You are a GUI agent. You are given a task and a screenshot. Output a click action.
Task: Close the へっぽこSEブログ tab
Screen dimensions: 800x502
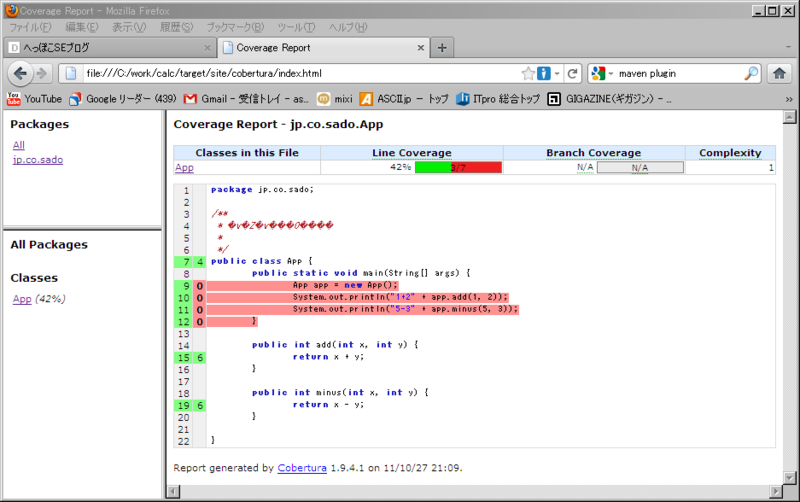[207, 48]
